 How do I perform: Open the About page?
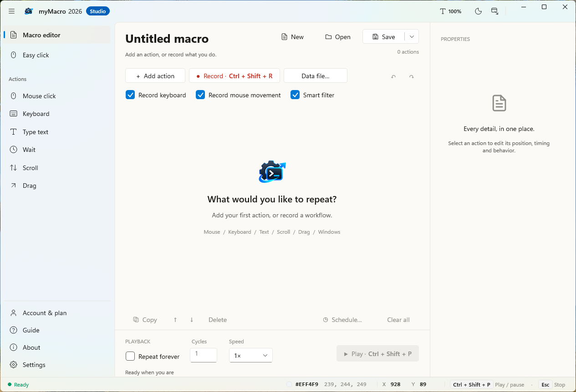point(57,347)
